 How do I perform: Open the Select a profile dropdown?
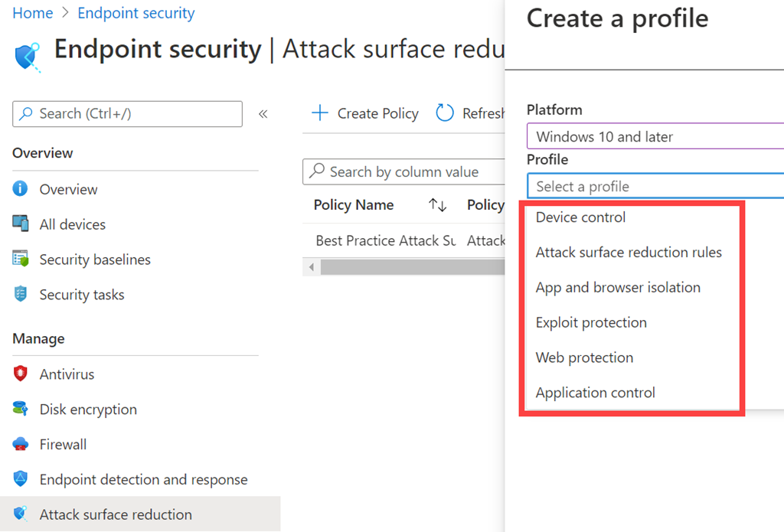tap(655, 186)
